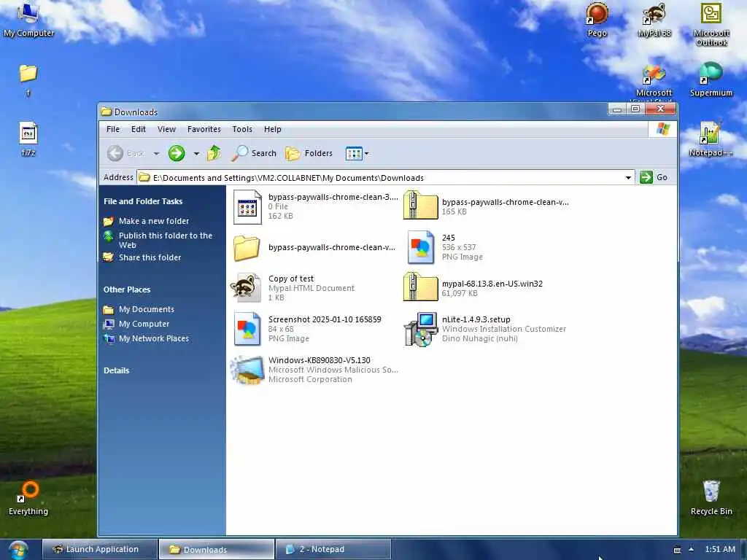Expand the Views dropdown arrow
The height and width of the screenshot is (560, 747).
point(366,153)
